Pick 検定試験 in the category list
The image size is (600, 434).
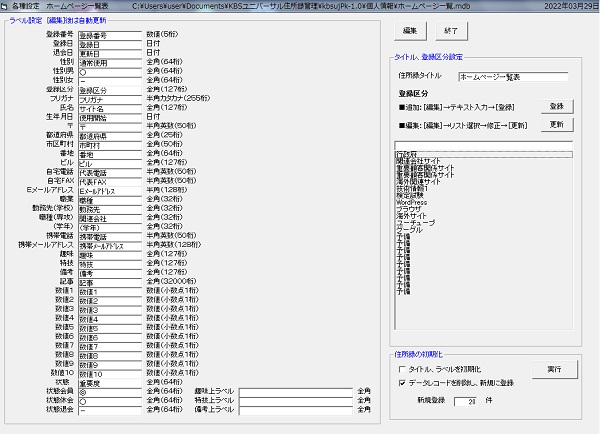(414, 197)
